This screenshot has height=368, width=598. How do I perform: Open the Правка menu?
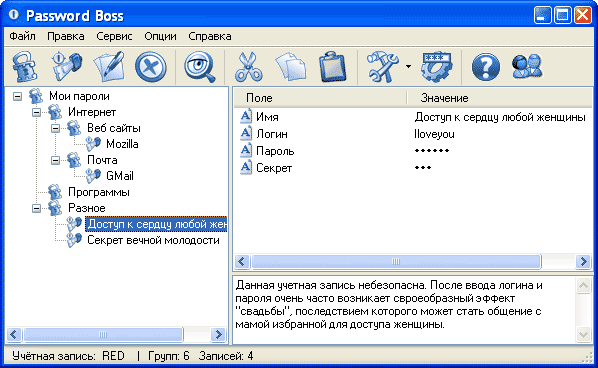point(66,36)
